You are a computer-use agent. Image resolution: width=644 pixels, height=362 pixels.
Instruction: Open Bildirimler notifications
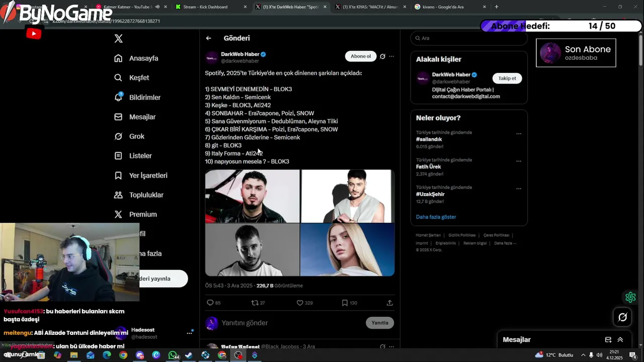137,97
